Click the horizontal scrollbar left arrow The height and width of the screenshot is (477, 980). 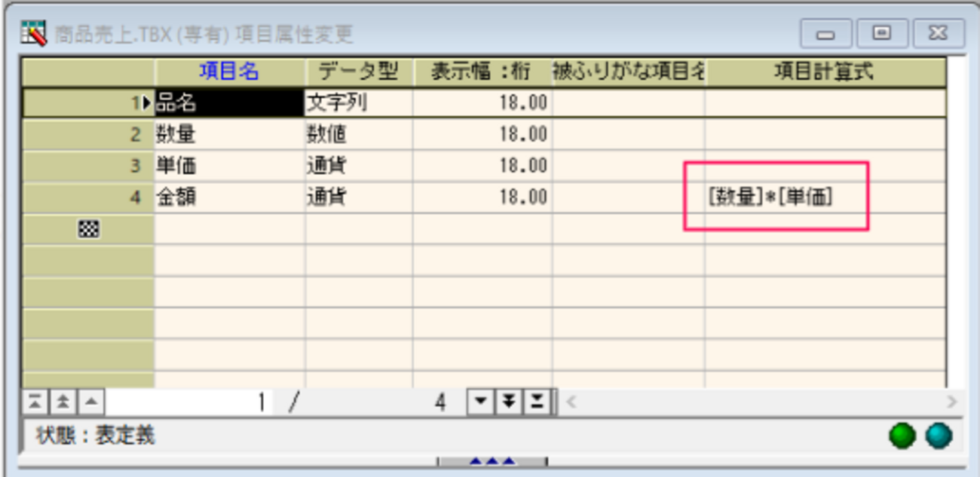pyautogui.click(x=571, y=402)
